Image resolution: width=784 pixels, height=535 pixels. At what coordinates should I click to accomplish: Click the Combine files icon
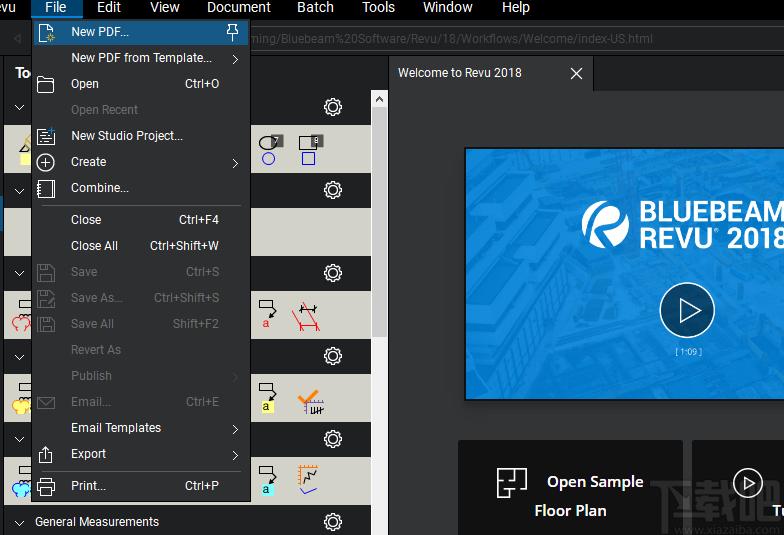46,188
